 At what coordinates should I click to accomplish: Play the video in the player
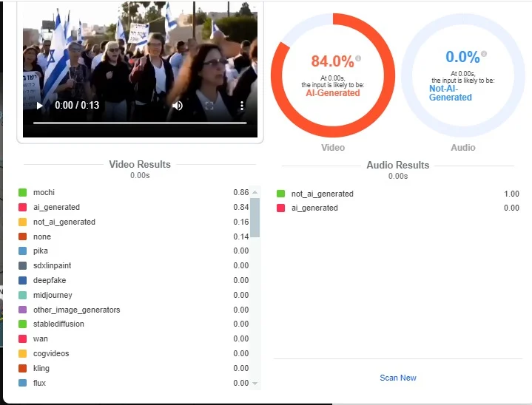tap(40, 106)
